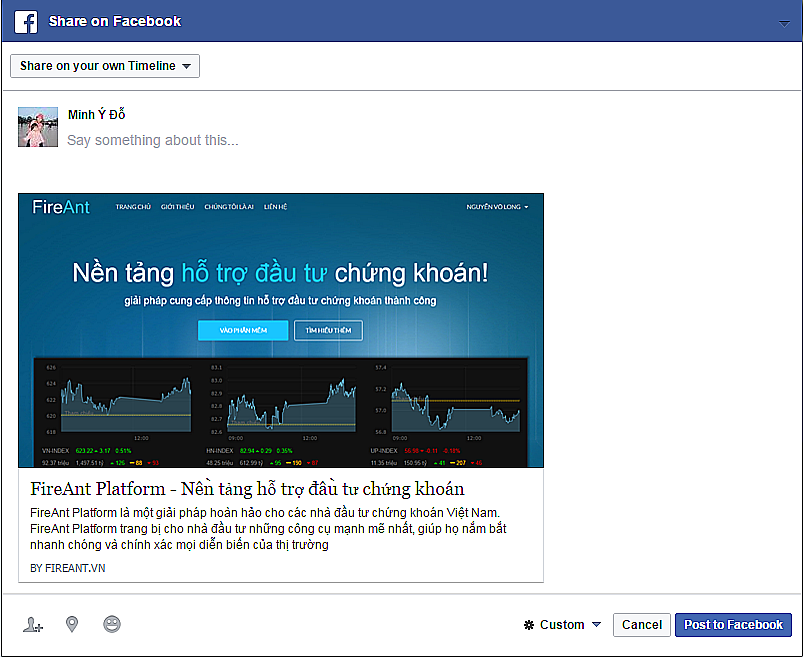
Task: Click the Say something about this field
Action: tap(153, 140)
